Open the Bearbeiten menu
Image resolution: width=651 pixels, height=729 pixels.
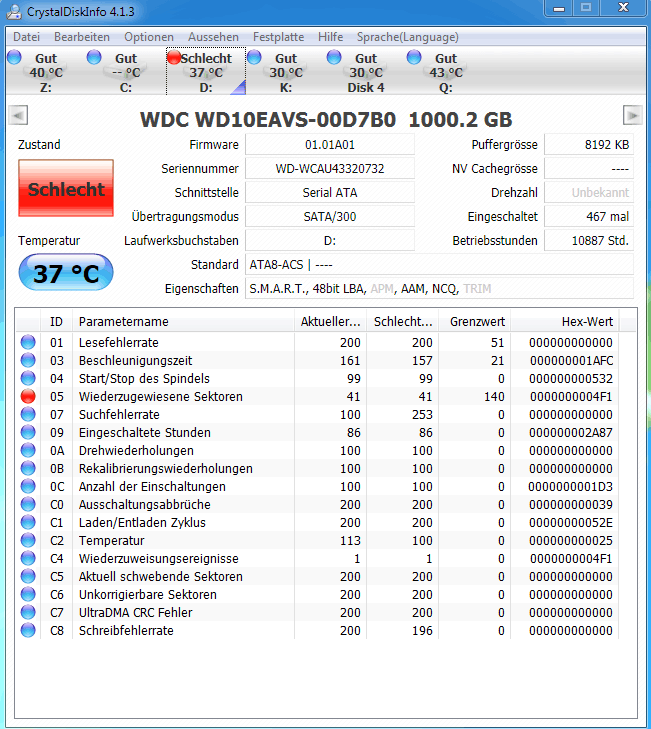[82, 37]
